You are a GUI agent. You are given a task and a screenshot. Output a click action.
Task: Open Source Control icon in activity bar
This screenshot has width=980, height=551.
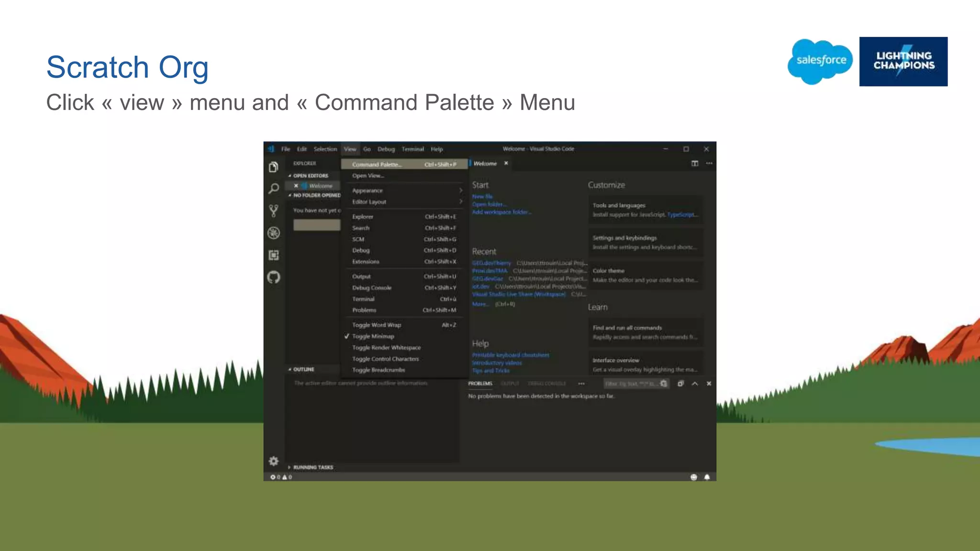pos(273,211)
